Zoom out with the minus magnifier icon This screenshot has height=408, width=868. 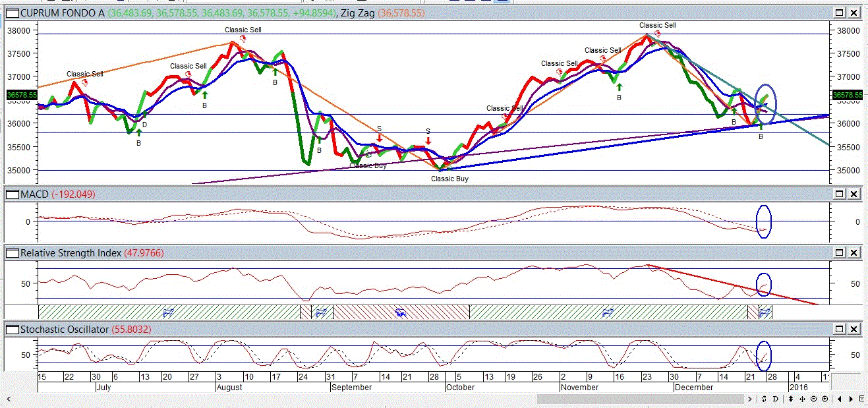point(813,399)
